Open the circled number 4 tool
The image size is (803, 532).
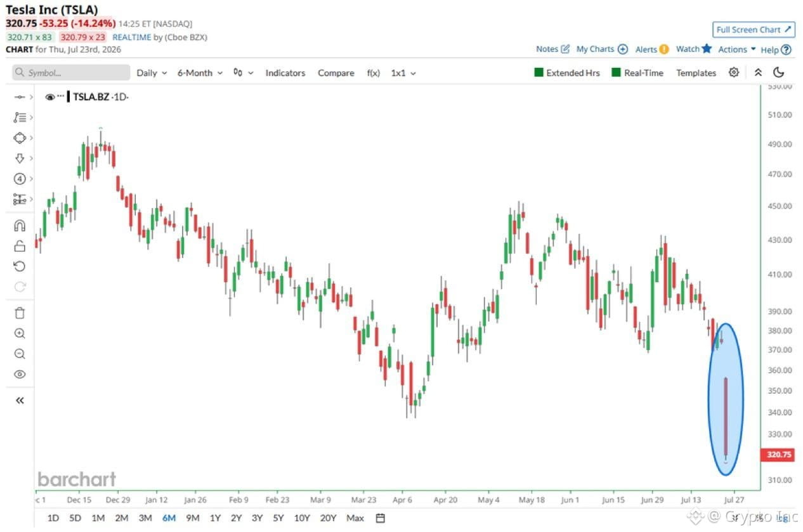(x=19, y=179)
